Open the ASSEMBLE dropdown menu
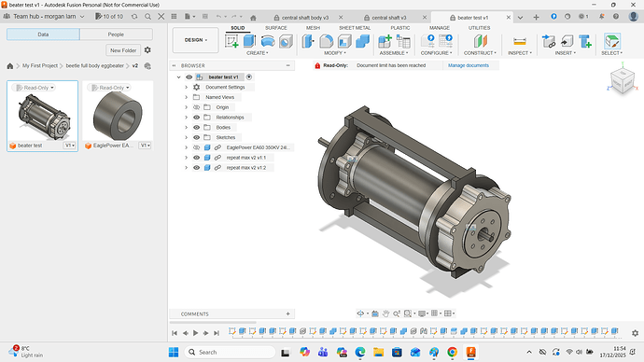Image resolution: width=644 pixels, height=362 pixels. point(394,53)
